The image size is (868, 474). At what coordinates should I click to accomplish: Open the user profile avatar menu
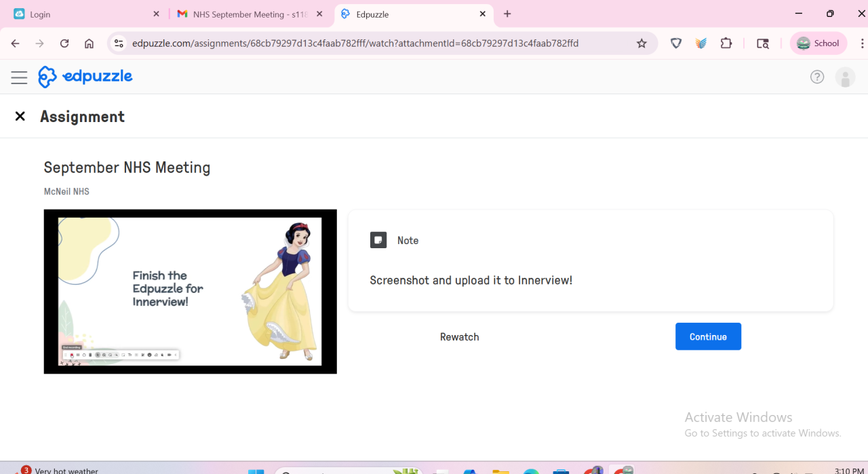[x=845, y=77]
